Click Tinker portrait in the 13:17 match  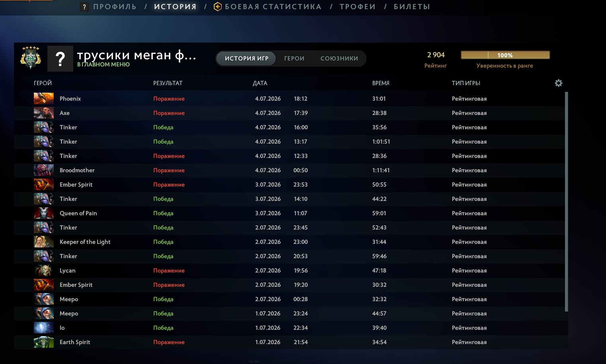(x=44, y=142)
